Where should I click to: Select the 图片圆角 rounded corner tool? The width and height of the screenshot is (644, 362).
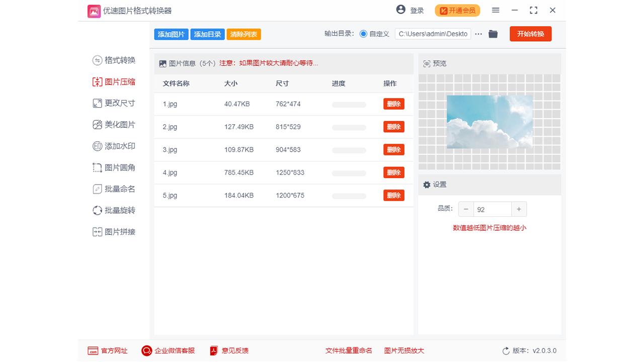click(115, 167)
